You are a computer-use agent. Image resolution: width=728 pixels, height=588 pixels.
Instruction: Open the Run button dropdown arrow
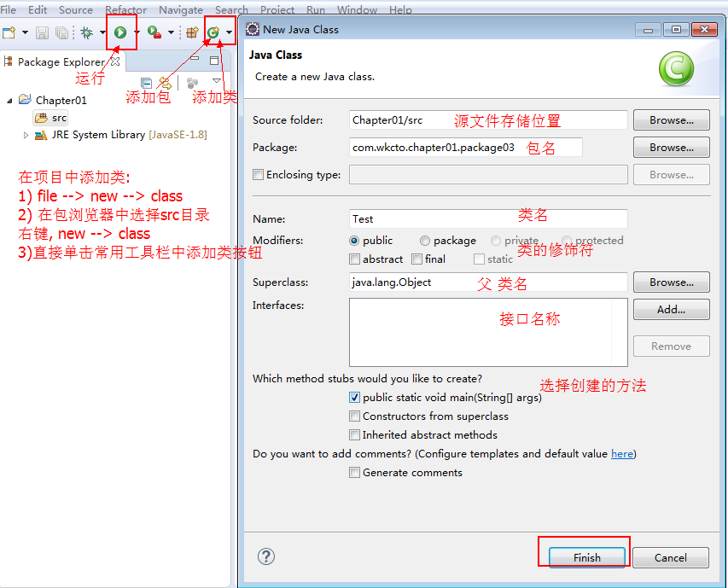(137, 32)
